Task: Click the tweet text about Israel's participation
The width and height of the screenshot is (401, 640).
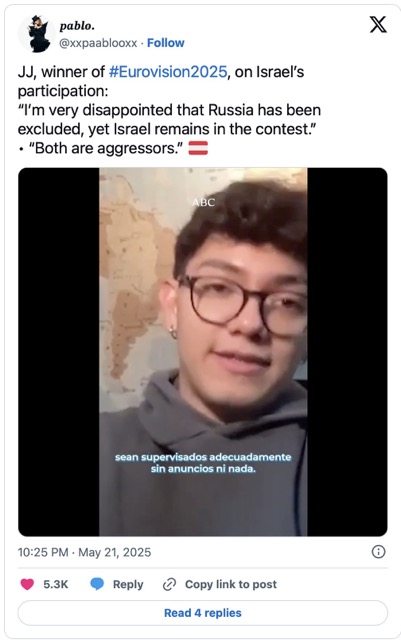Action: click(x=169, y=110)
